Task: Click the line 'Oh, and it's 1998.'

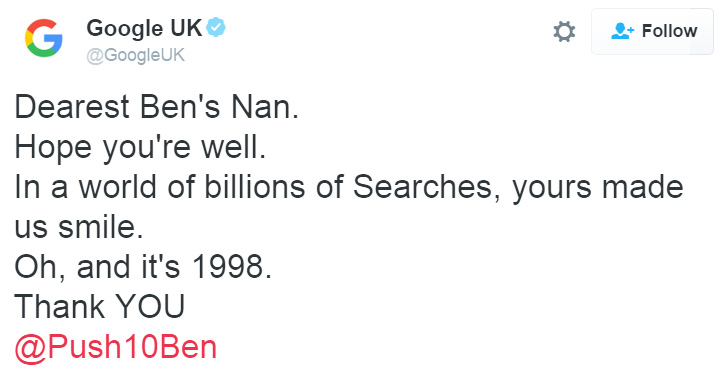Action: [143, 268]
